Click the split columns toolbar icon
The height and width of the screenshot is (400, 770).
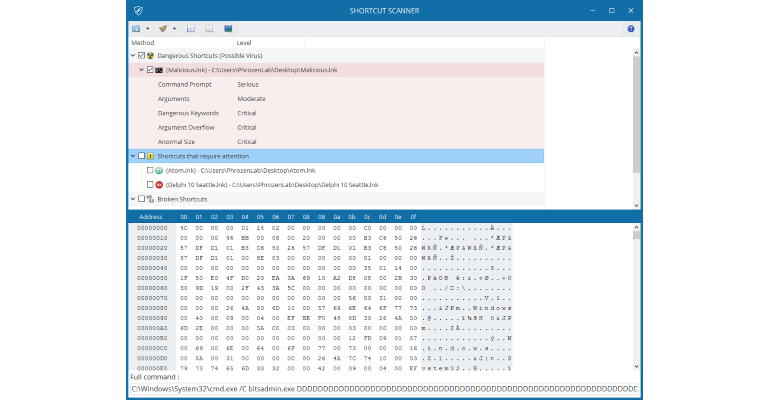pyautogui.click(x=209, y=29)
